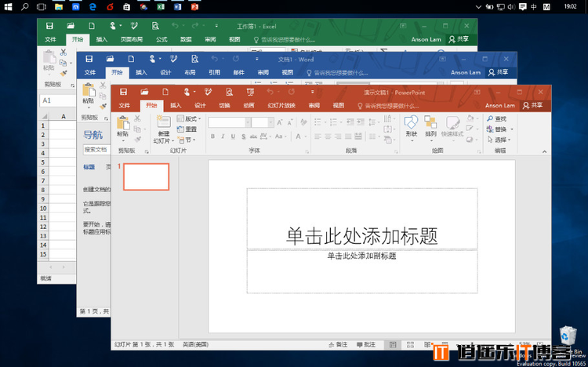
Task: Toggle Strikethrough (abc) in PowerPoint ribbon
Action: coord(253,136)
